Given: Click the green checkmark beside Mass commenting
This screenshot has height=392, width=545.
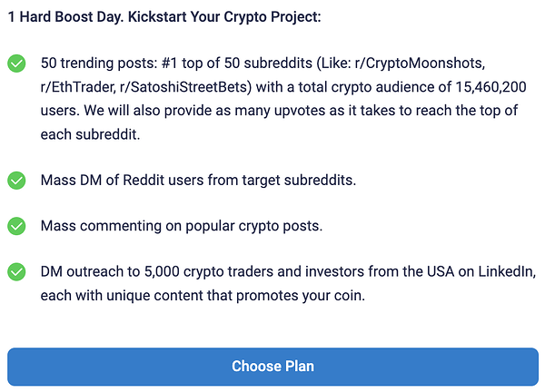Looking at the screenshot, I should click(16, 226).
